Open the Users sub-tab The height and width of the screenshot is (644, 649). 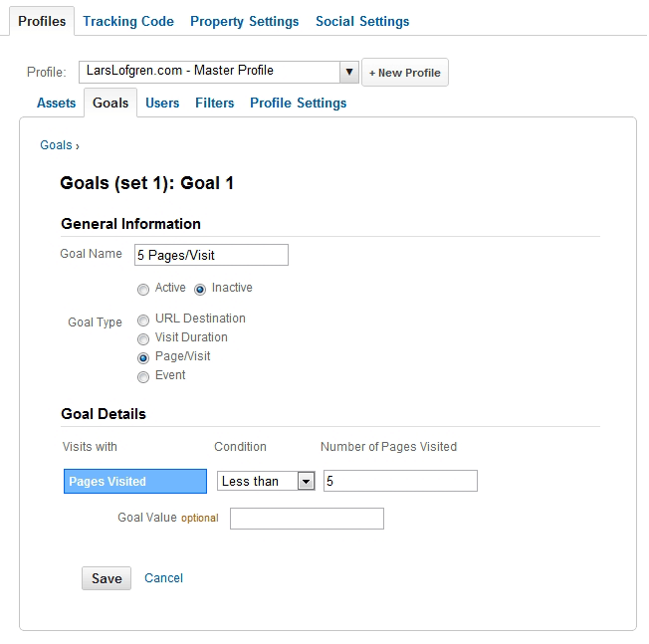pyautogui.click(x=162, y=103)
